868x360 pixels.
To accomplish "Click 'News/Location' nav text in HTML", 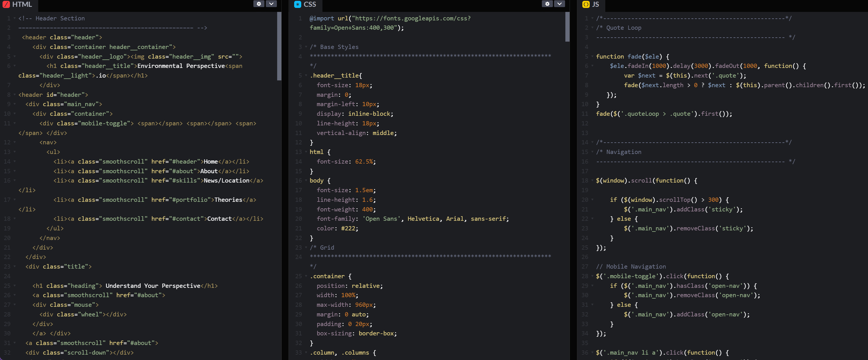I will pyautogui.click(x=226, y=181).
